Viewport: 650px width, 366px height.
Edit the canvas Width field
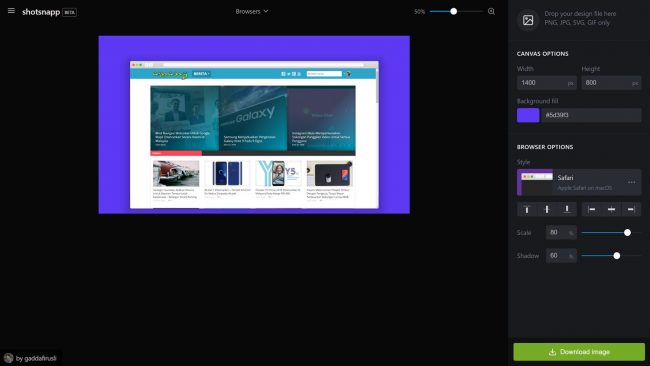[546, 83]
